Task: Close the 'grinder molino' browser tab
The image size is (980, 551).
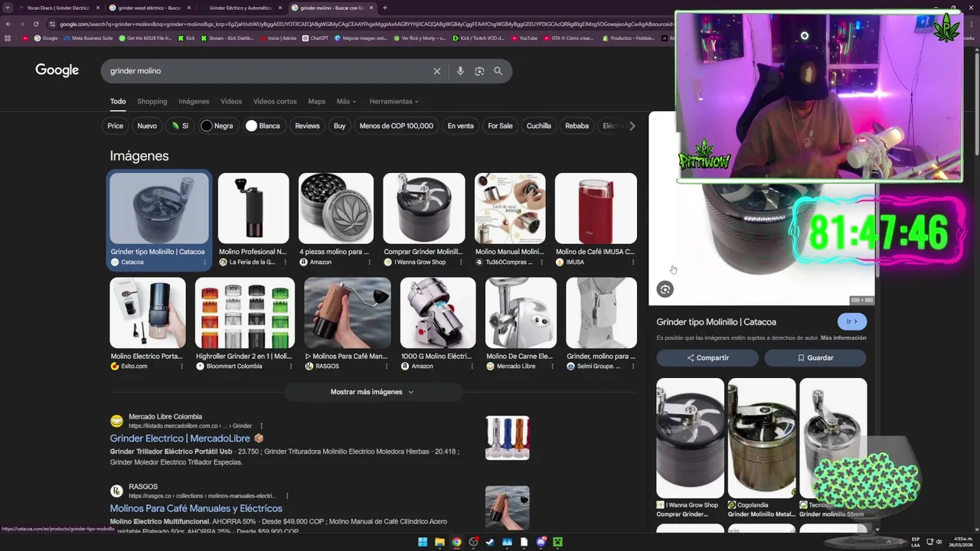Action: [x=371, y=8]
